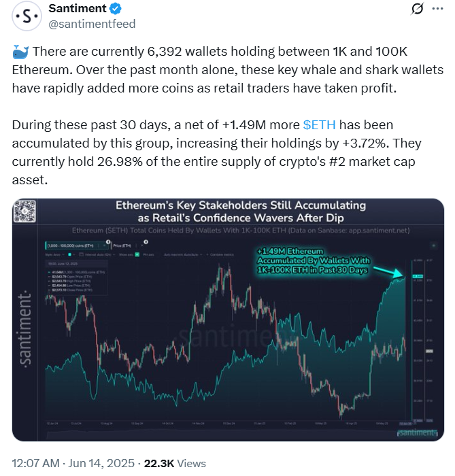Expand the Style Area dropdown
This screenshot has height=476, width=455.
point(54,255)
